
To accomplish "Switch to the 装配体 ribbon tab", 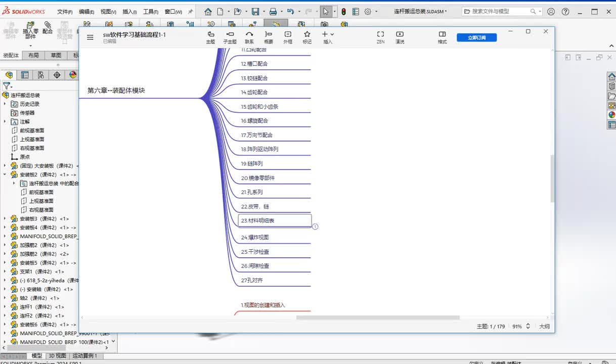I will pyautogui.click(x=11, y=56).
